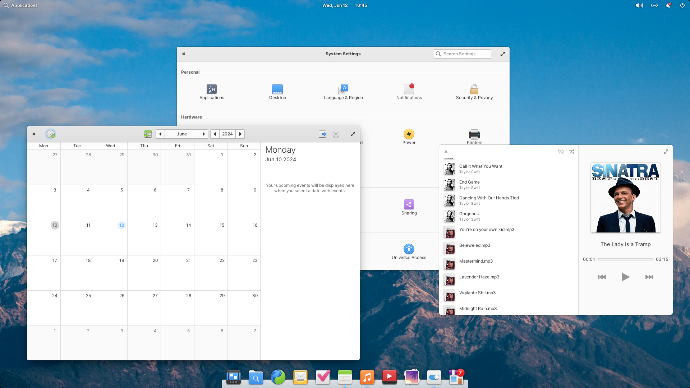Open System Settings from the dock

pyautogui.click(x=434, y=377)
